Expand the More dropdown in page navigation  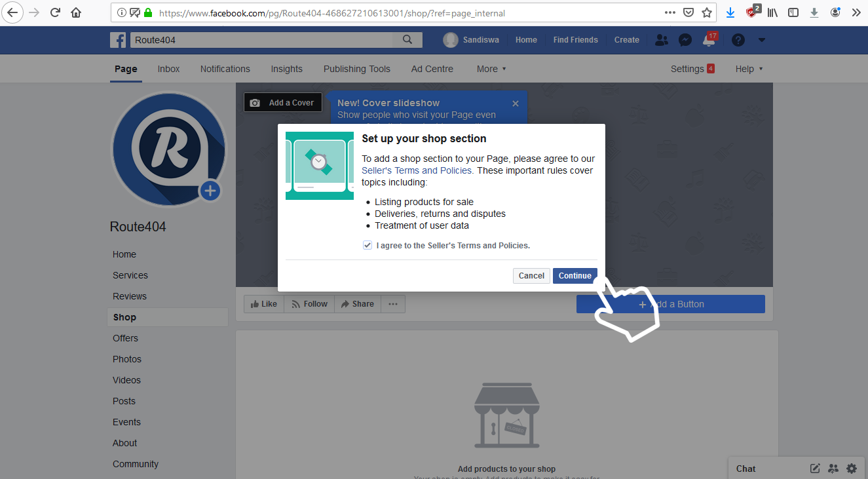coord(491,69)
